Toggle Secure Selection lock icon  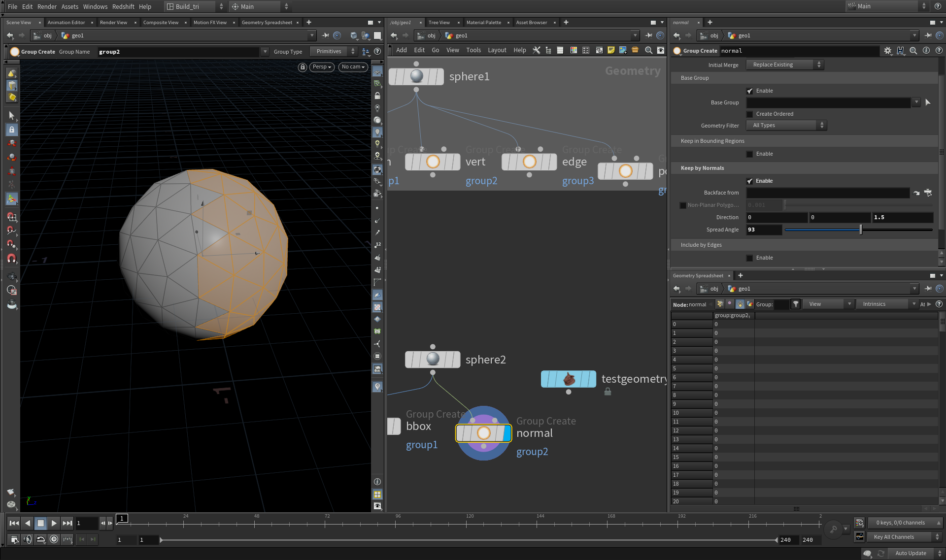(11, 130)
